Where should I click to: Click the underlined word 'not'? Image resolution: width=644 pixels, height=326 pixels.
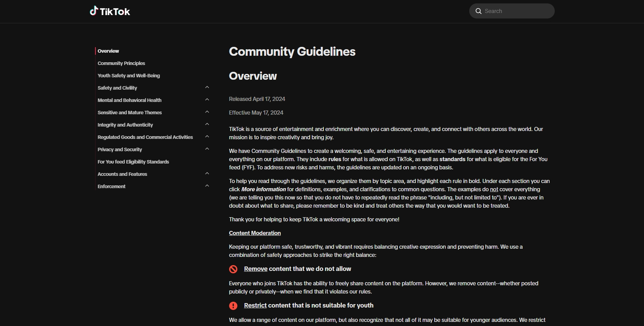[494, 189]
